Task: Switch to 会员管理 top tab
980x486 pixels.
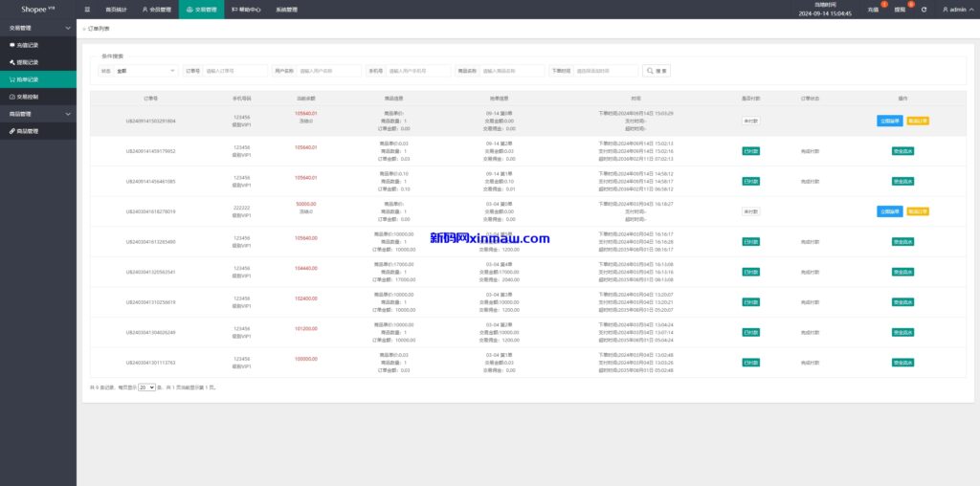Action: pos(157,10)
